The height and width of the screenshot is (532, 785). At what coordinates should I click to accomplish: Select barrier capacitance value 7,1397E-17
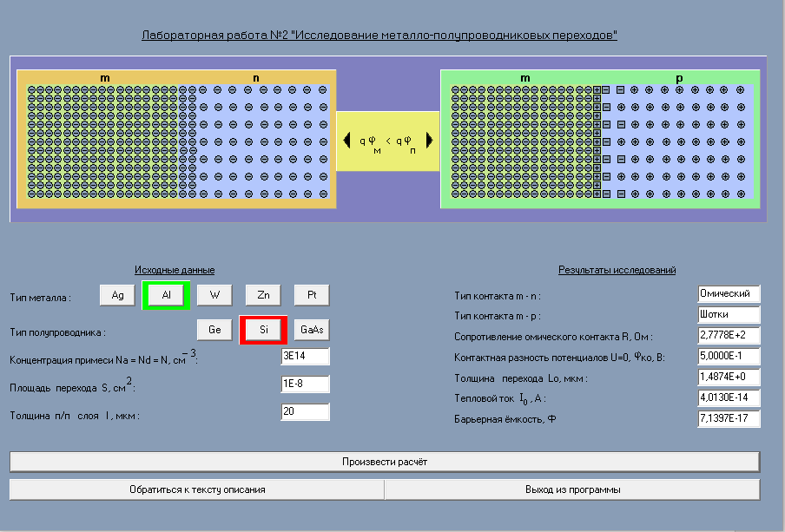[x=729, y=418]
